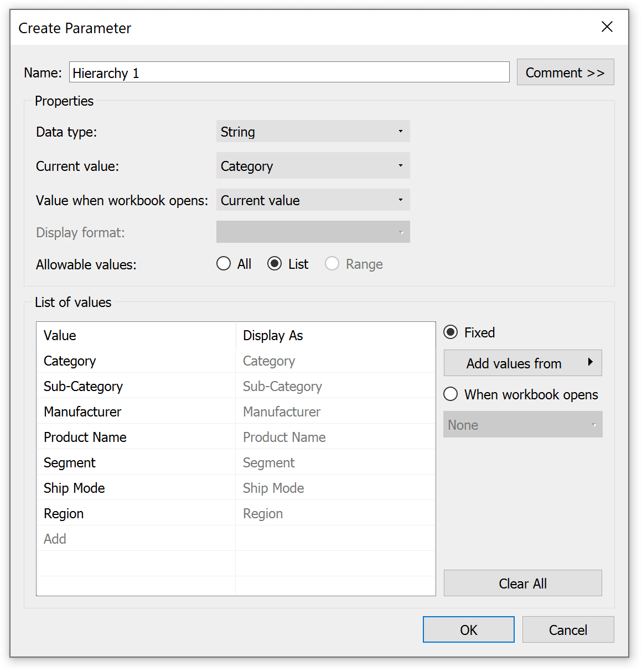
Task: Click the Name input field
Action: 289,72
